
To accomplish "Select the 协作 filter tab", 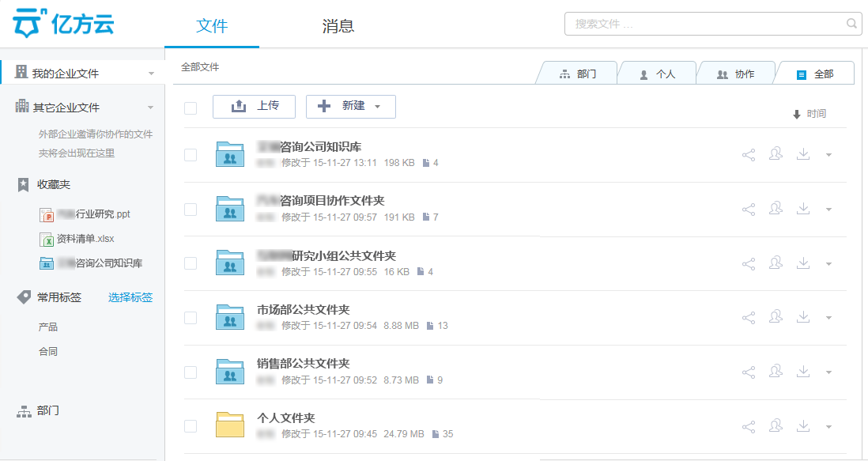I will click(735, 74).
